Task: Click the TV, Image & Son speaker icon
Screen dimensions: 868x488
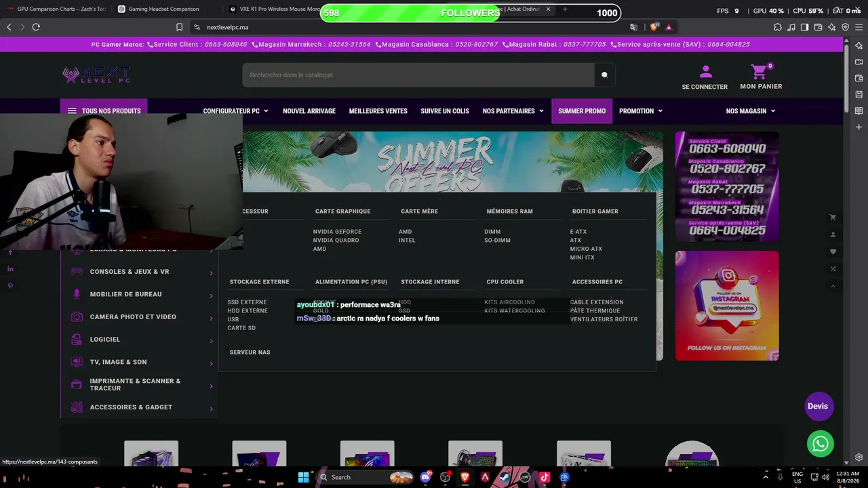Action: tap(77, 362)
